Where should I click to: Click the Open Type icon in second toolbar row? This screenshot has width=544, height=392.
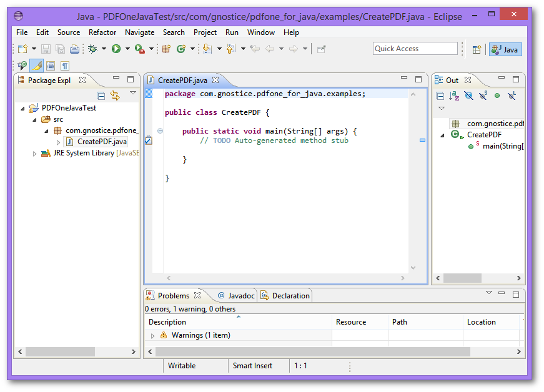pos(22,66)
